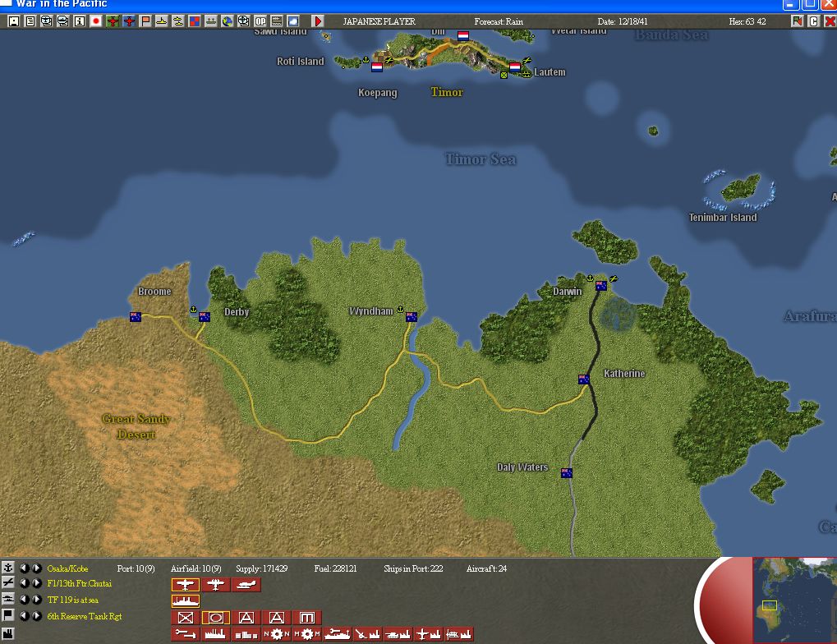
Task: Open the Osaka/Kobe base link
Action: [x=67, y=568]
